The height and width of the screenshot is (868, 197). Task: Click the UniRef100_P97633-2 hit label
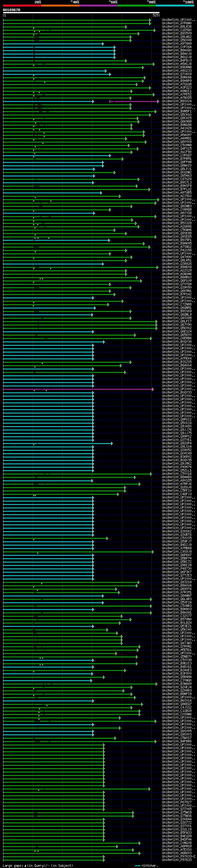(179, 856)
